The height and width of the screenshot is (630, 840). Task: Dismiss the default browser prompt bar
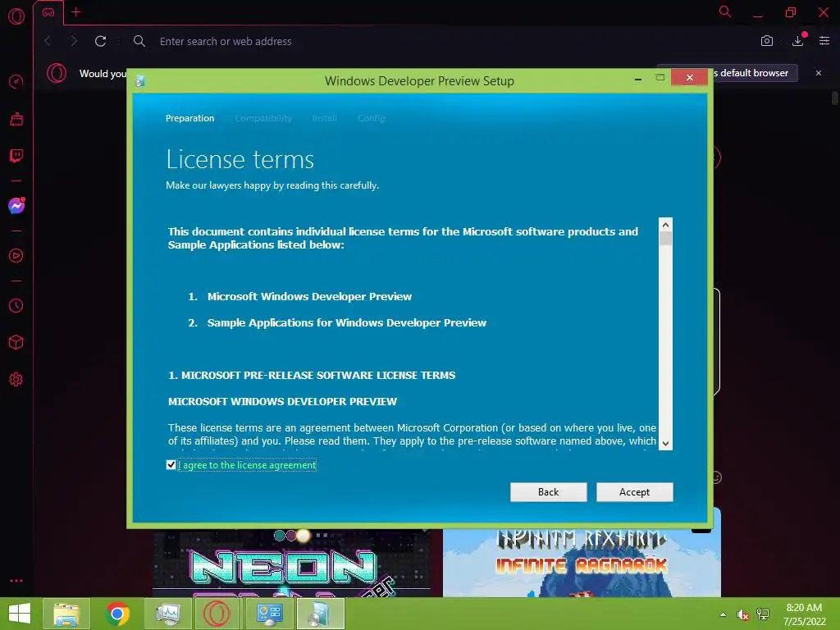[x=819, y=73]
